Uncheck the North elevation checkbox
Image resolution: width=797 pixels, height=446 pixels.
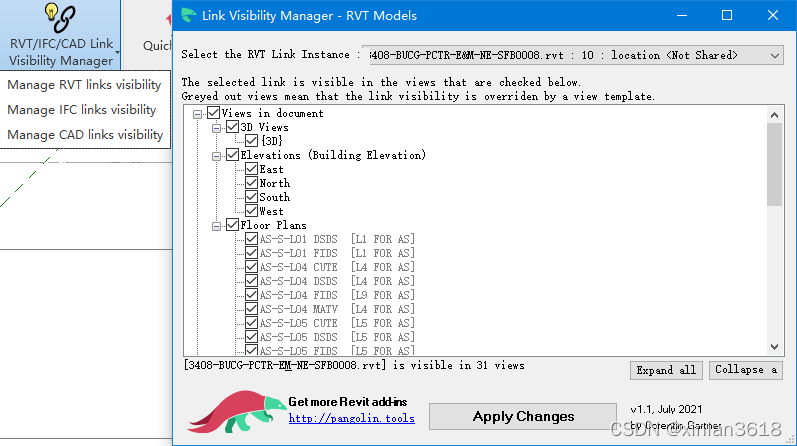[251, 183]
